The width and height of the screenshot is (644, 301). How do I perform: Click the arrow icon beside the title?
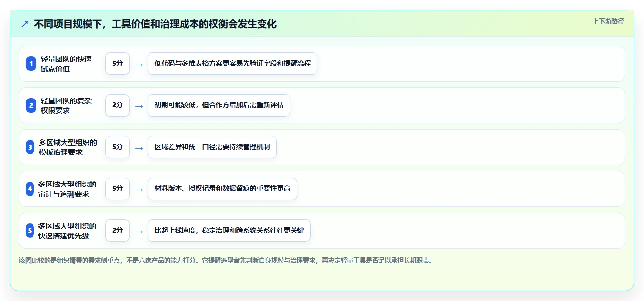coord(25,24)
